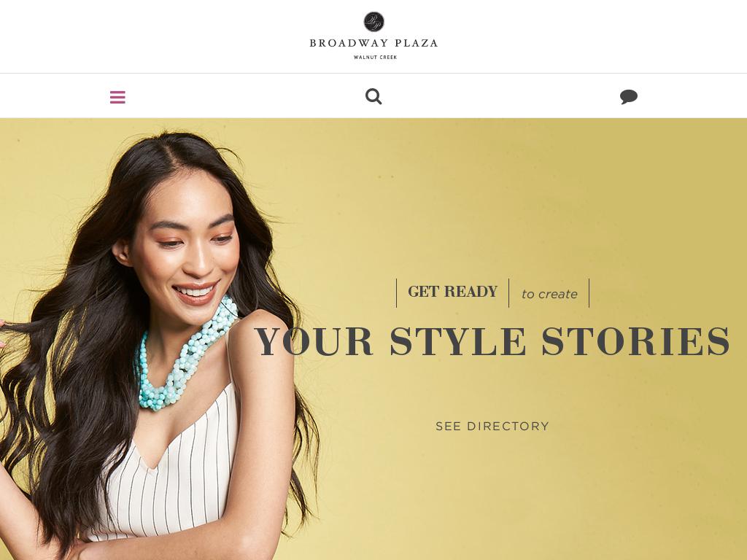
Task: Click the word READY in banner tagline
Action: (x=471, y=292)
